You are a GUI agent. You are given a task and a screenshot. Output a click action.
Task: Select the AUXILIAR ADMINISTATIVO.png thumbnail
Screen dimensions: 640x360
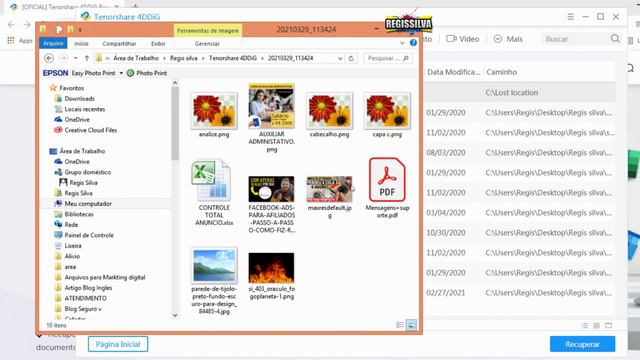pos(271,106)
